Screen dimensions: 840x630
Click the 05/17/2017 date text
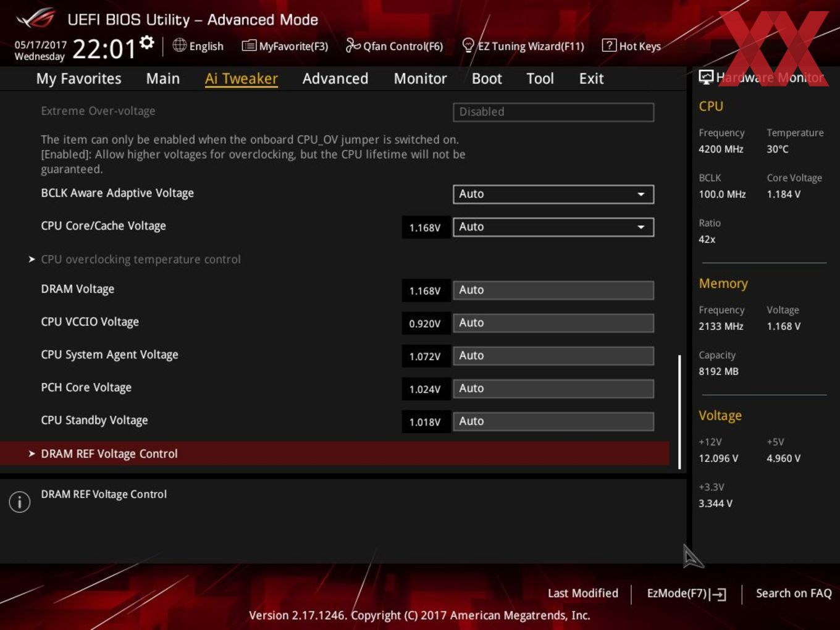point(40,45)
